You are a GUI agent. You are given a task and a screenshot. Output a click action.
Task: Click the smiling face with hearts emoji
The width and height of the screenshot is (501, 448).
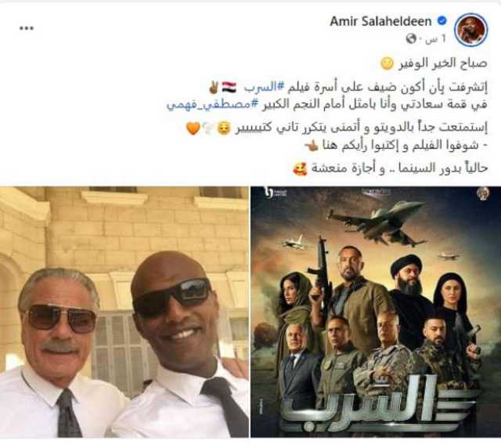tap(300, 169)
